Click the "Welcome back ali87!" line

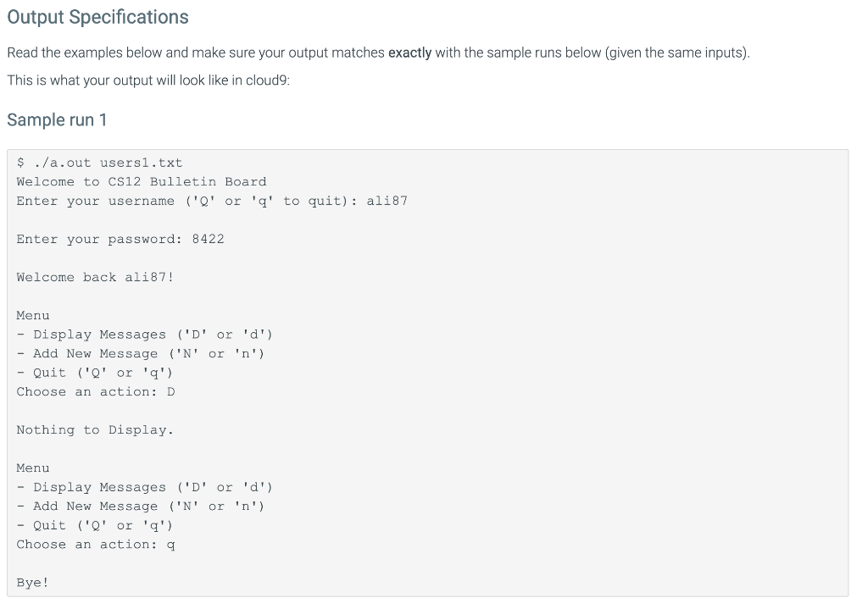95,277
